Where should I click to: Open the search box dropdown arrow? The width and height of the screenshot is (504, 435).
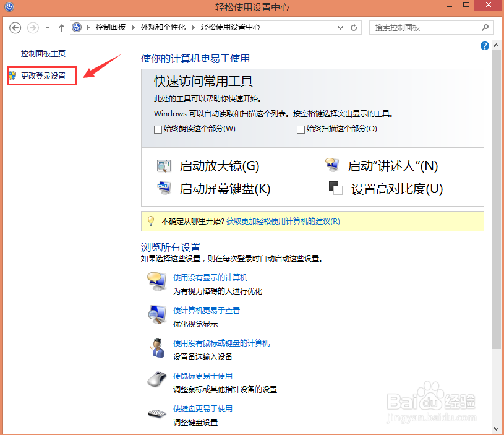coord(485,27)
